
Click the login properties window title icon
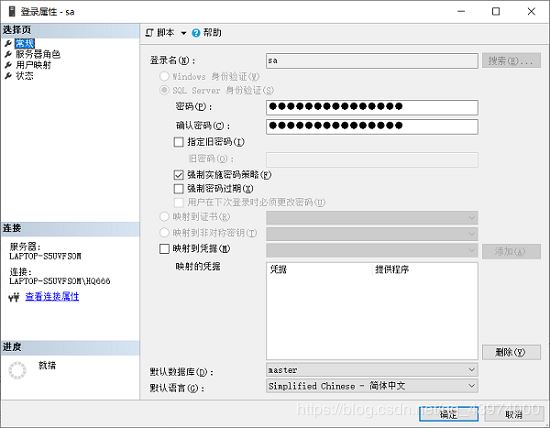point(12,11)
